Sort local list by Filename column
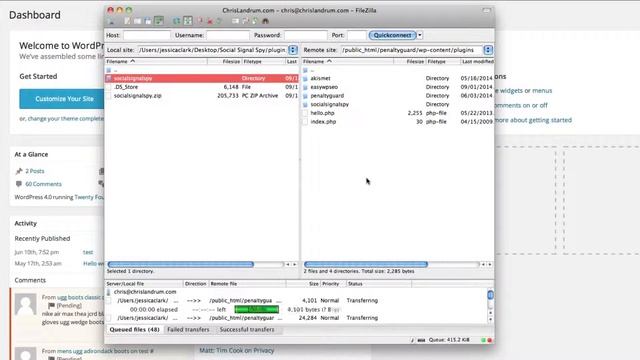Viewport: 640px width, 360px height. [156, 61]
